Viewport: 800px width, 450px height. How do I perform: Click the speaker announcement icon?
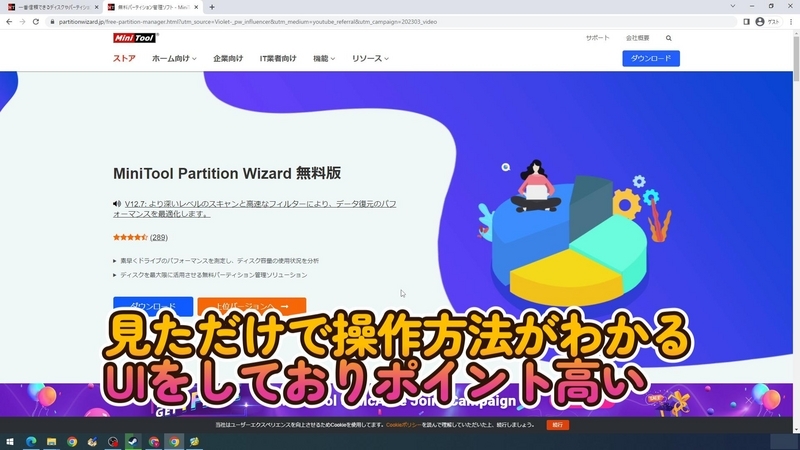click(117, 204)
